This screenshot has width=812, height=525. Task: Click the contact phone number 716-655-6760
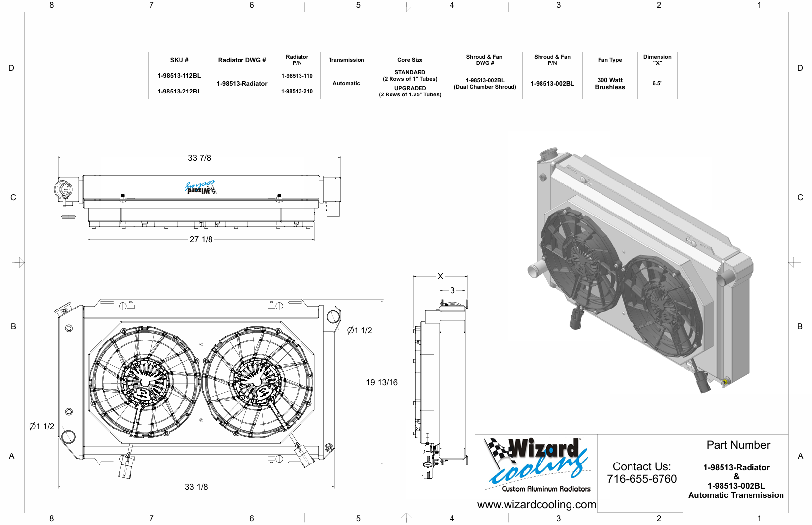(641, 479)
